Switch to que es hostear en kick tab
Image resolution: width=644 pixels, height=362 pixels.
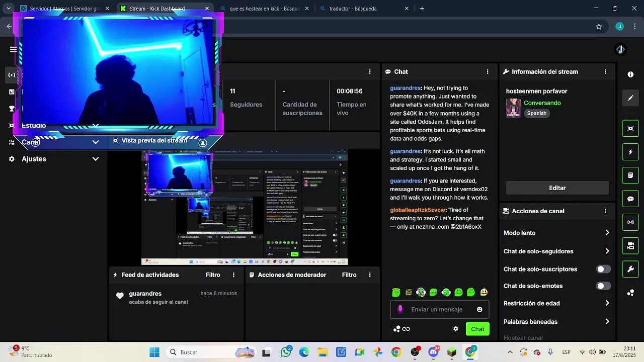tap(264, 9)
